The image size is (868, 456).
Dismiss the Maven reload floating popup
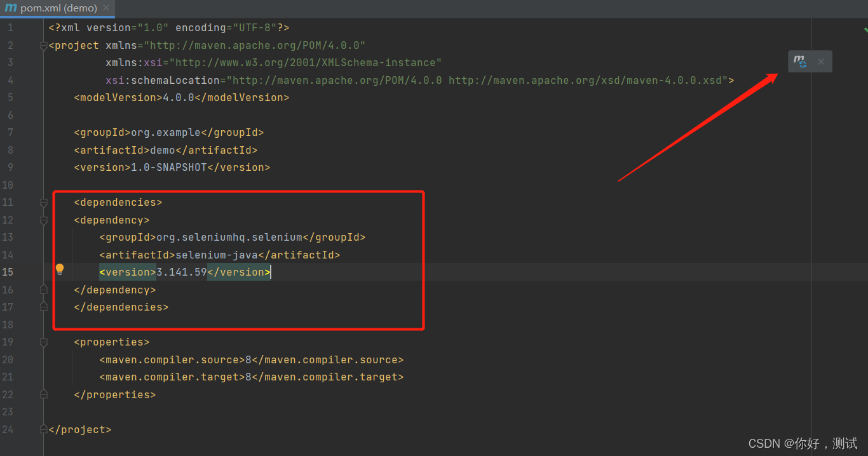[x=821, y=62]
